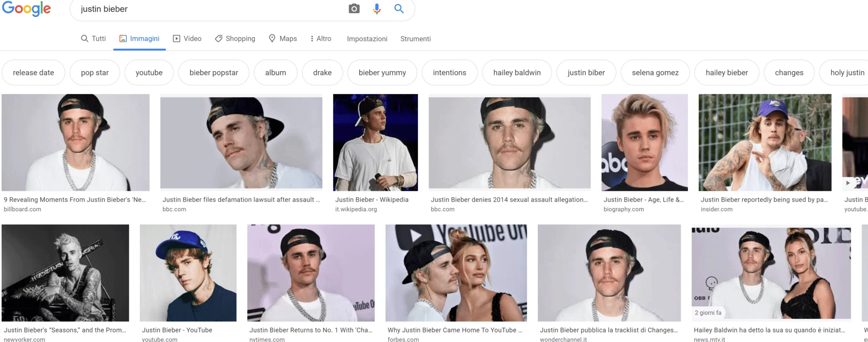Switch to the Tutti tab
The image size is (868, 342).
point(93,39)
